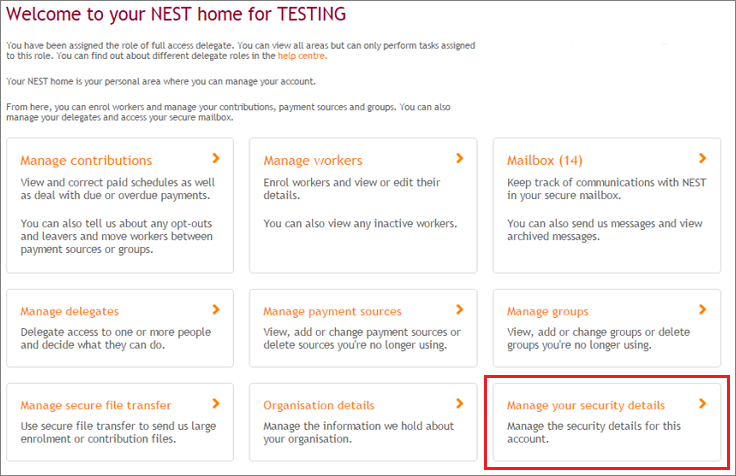The image size is (736, 476).
Task: Click 'Use secure file transfer to send' text
Action: click(118, 432)
